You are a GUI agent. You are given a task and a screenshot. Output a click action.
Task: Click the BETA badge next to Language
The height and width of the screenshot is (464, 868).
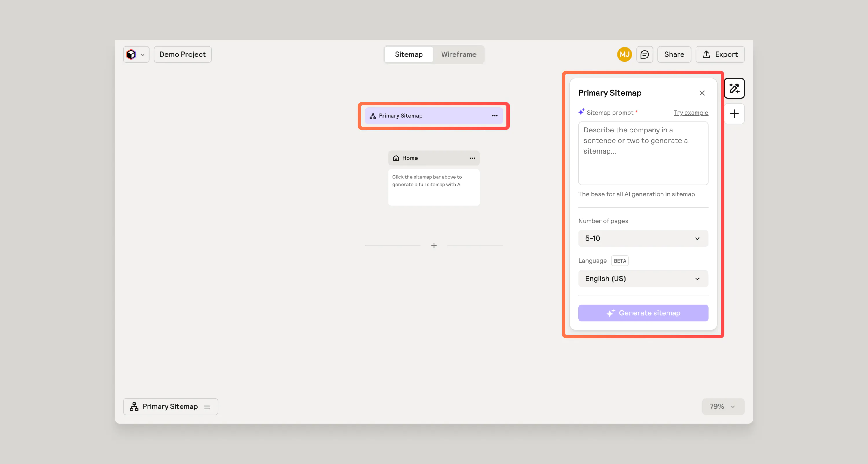[x=620, y=261]
